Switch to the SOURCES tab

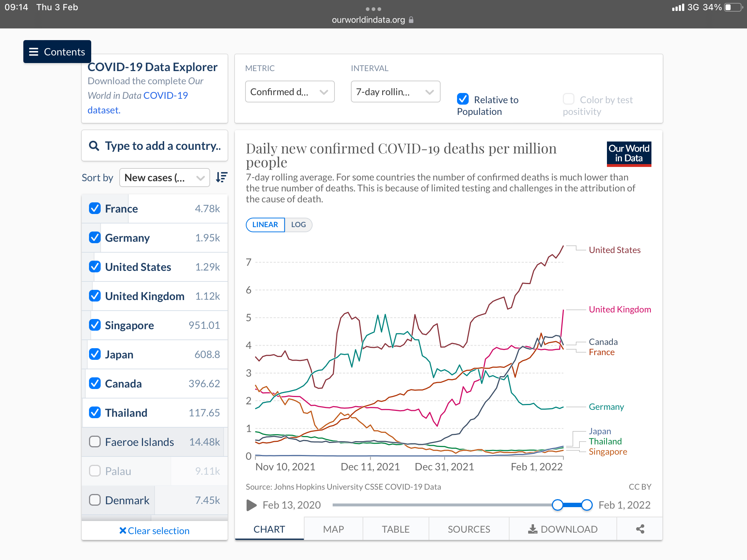coord(469,529)
